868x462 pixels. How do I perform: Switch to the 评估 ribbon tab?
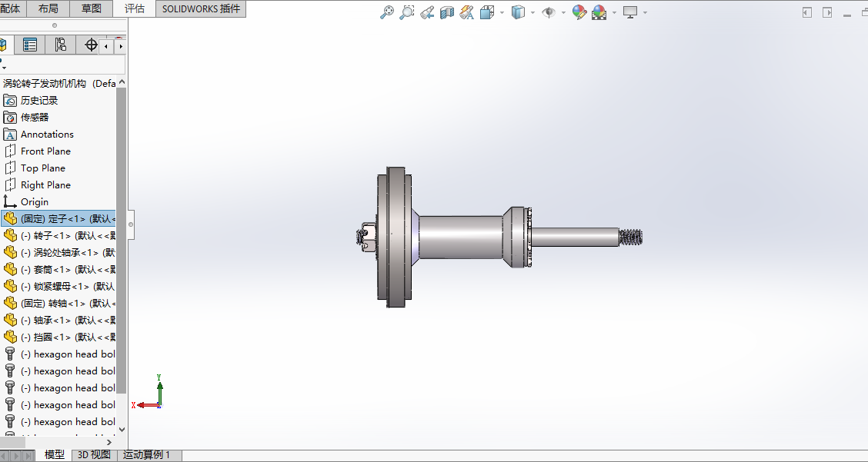(135, 8)
